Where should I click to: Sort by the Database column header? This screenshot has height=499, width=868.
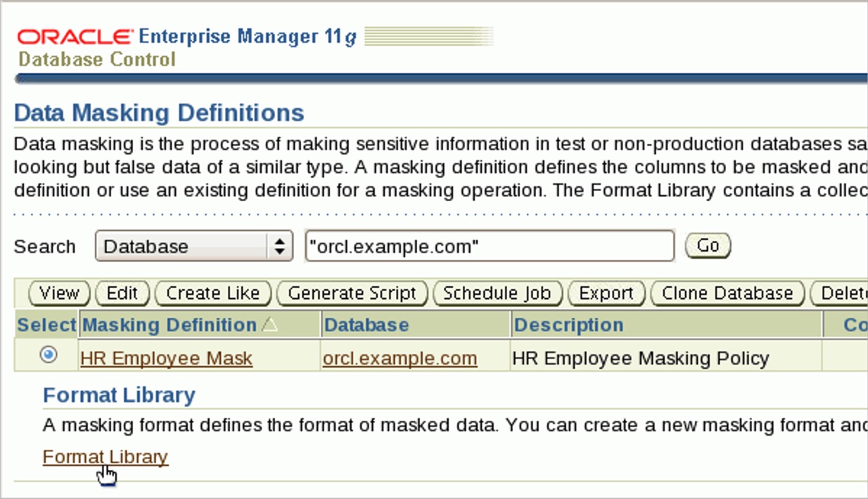pyautogui.click(x=366, y=325)
